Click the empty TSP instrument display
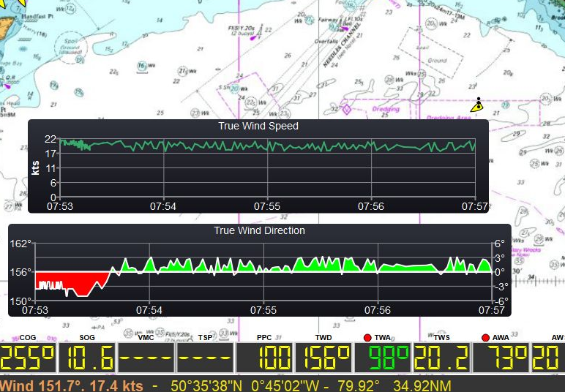The image size is (565, 392). [205, 358]
